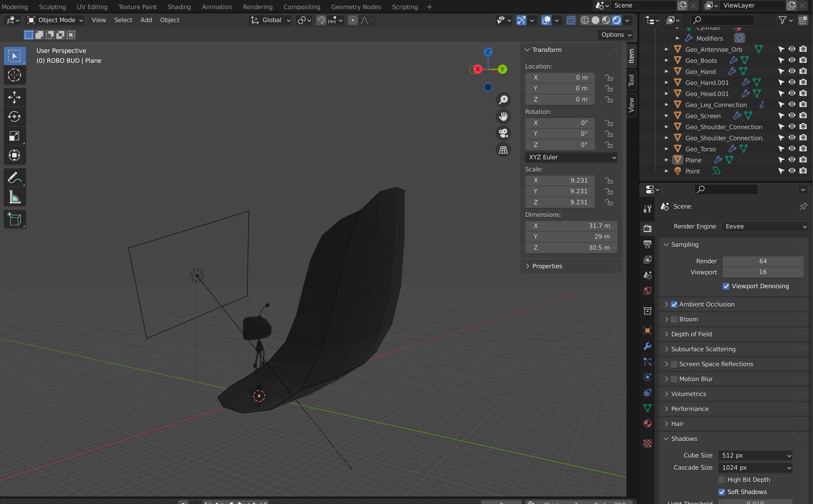This screenshot has width=813, height=504.
Task: Open World properties tab icon
Action: (647, 291)
